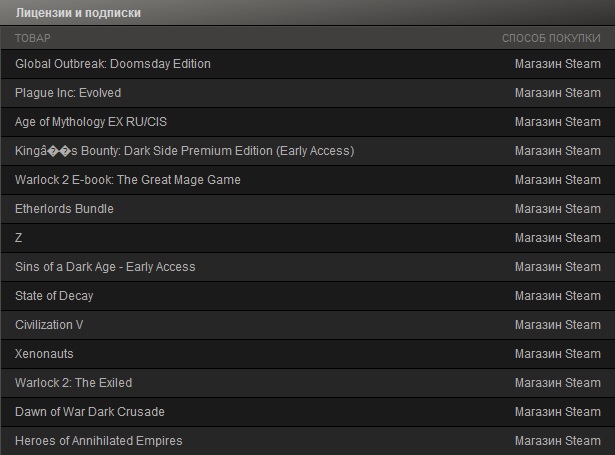This screenshot has width=615, height=455.
Task: Click 'Dawn of War Dark Crusade' item
Action: 90,412
